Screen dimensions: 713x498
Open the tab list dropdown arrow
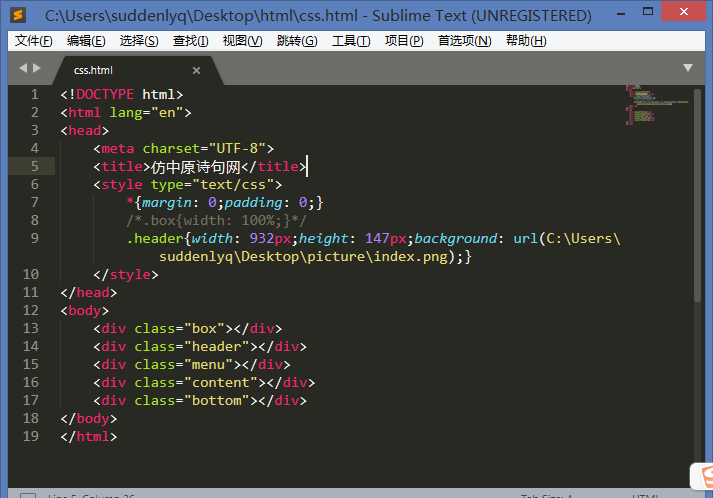[x=688, y=68]
